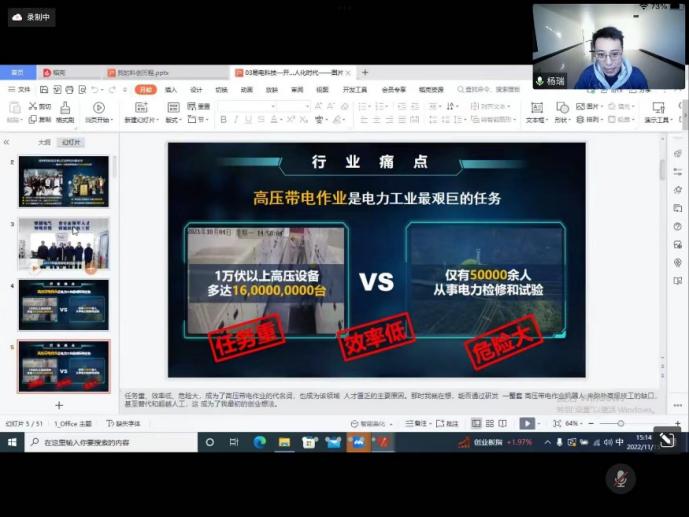
Task: Open the 切换 (Transitions) ribbon tab
Action: tap(221, 90)
